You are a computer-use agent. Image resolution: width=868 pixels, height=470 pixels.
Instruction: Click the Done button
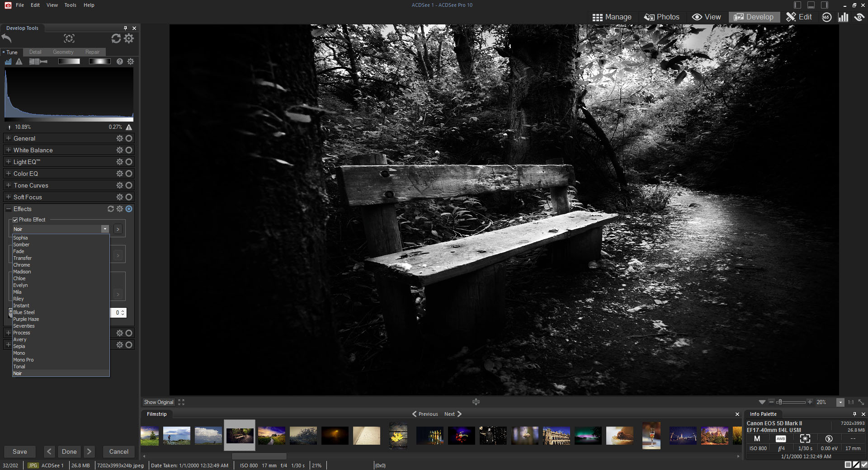click(x=69, y=451)
